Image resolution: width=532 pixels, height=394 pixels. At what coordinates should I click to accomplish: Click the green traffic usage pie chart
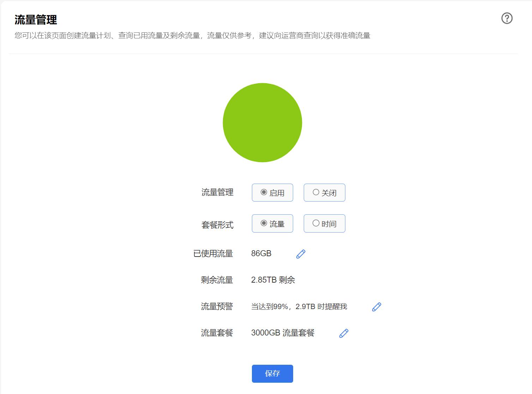pyautogui.click(x=262, y=122)
